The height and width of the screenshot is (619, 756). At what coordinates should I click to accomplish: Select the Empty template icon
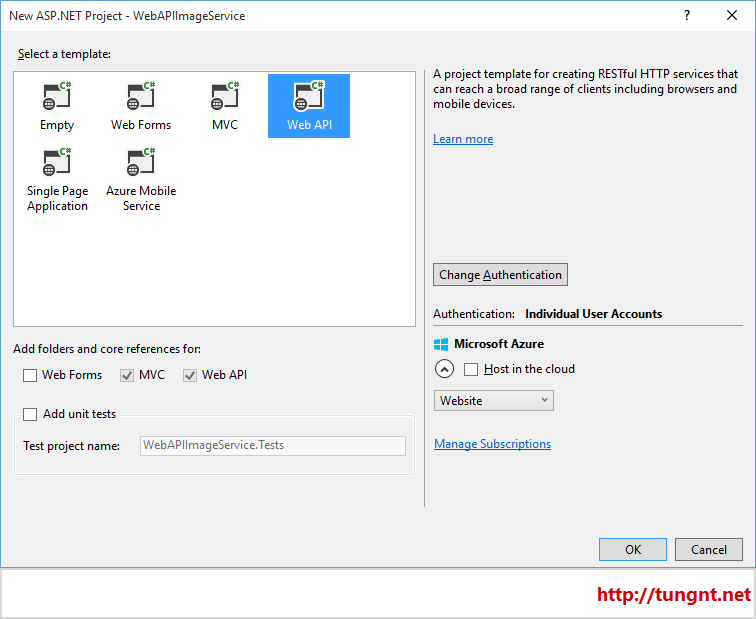pyautogui.click(x=57, y=95)
